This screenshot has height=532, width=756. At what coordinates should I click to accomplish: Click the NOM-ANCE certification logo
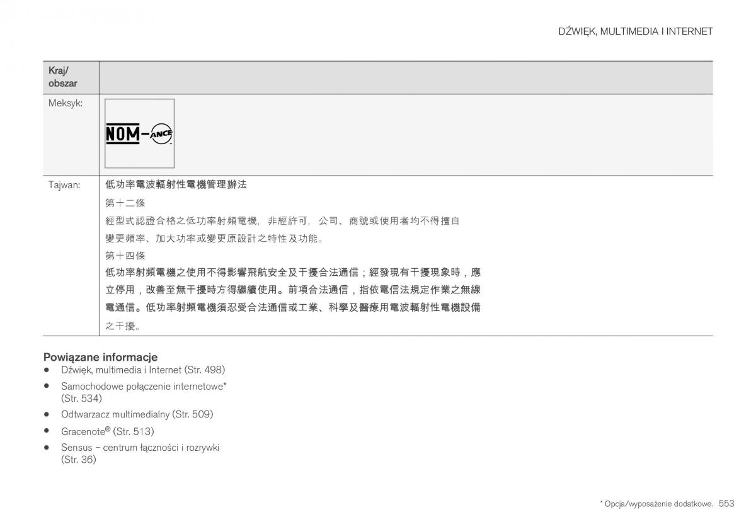pos(139,133)
